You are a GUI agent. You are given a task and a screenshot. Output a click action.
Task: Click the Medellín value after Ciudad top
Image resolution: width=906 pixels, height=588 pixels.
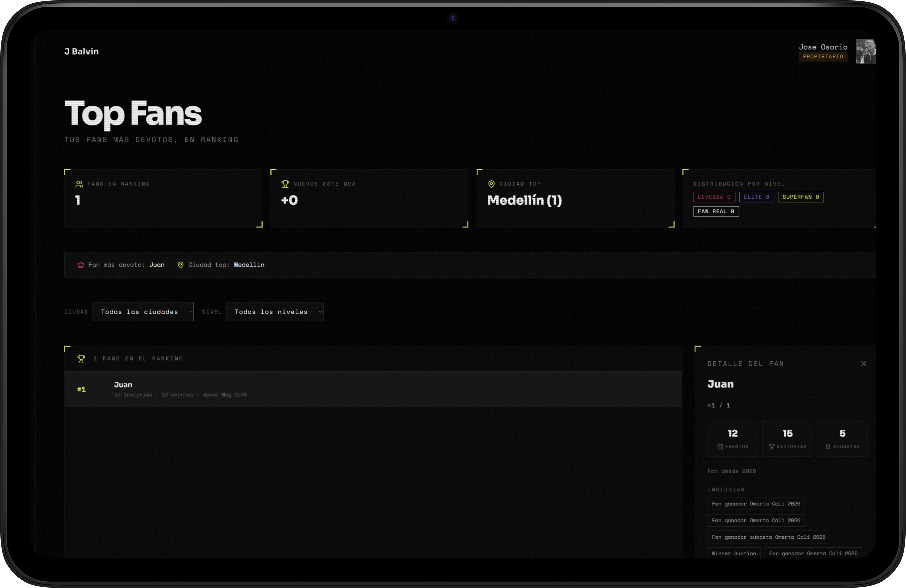pos(249,265)
